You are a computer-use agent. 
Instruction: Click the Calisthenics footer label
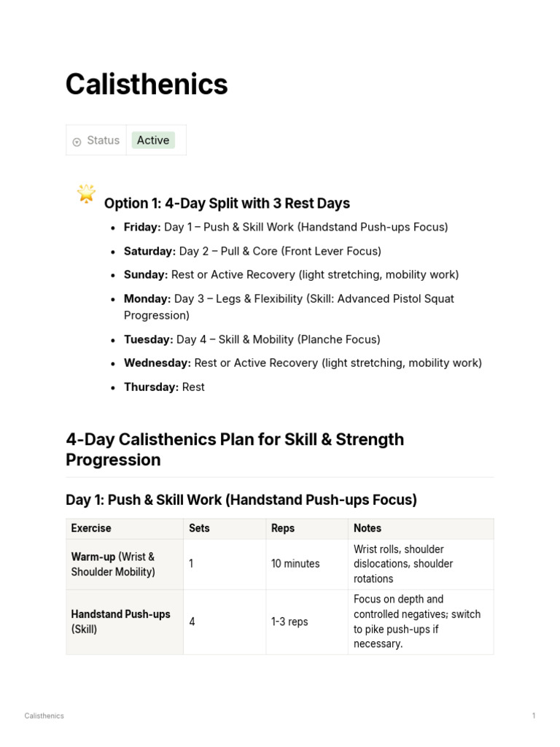point(44,716)
